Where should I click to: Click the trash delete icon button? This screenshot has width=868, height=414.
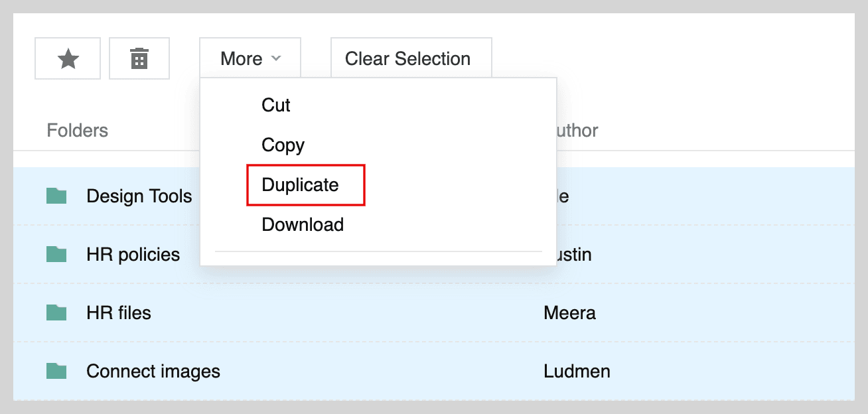pos(139,59)
